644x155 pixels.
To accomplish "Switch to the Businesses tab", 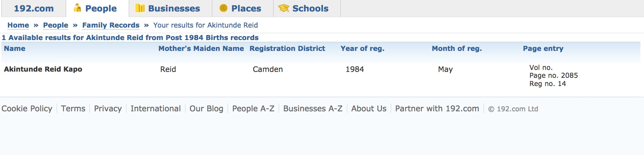I will [x=170, y=9].
